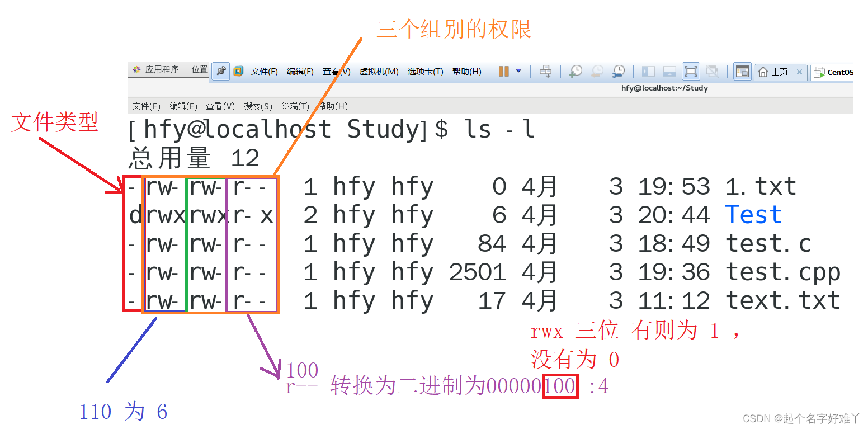Open the GNOME 应用程序 menu
Image resolution: width=868 pixels, height=429 pixels.
point(156,70)
